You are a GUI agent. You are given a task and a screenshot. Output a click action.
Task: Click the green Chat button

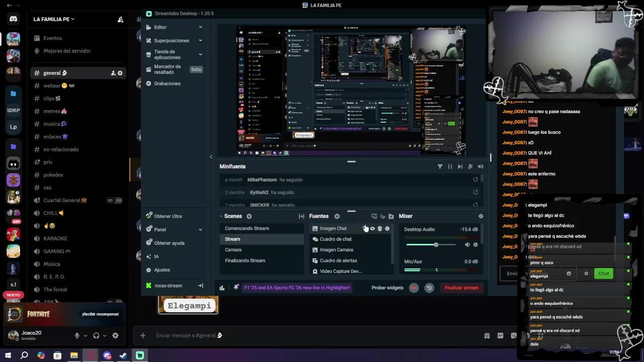point(603,274)
